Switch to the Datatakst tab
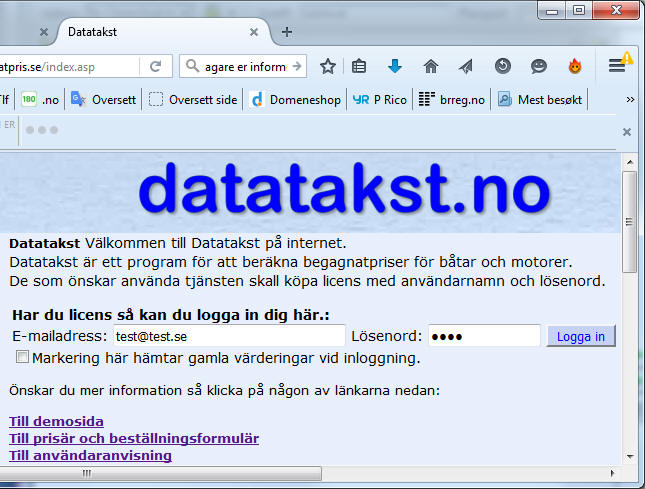This screenshot has width=645, height=489. [150, 32]
